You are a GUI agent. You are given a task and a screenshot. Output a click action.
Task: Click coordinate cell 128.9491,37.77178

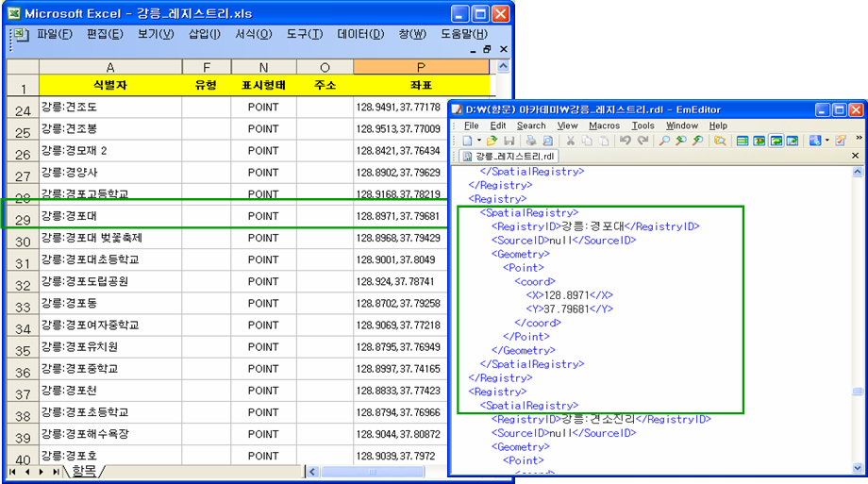coord(398,107)
